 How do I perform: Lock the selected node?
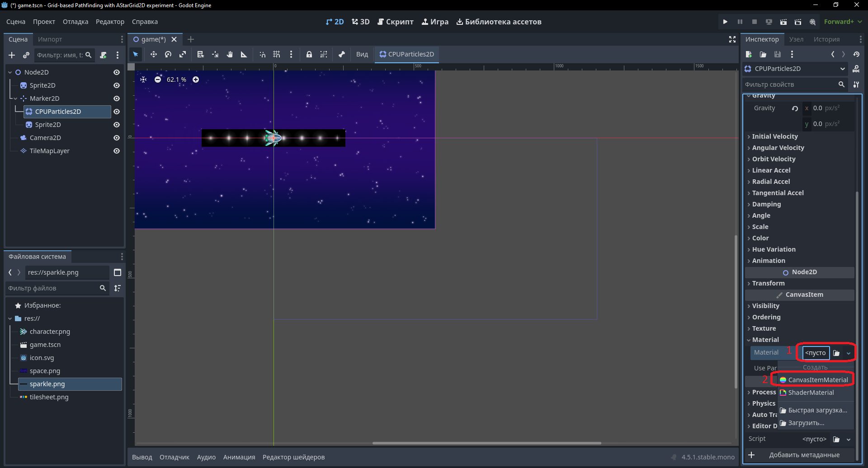click(309, 54)
